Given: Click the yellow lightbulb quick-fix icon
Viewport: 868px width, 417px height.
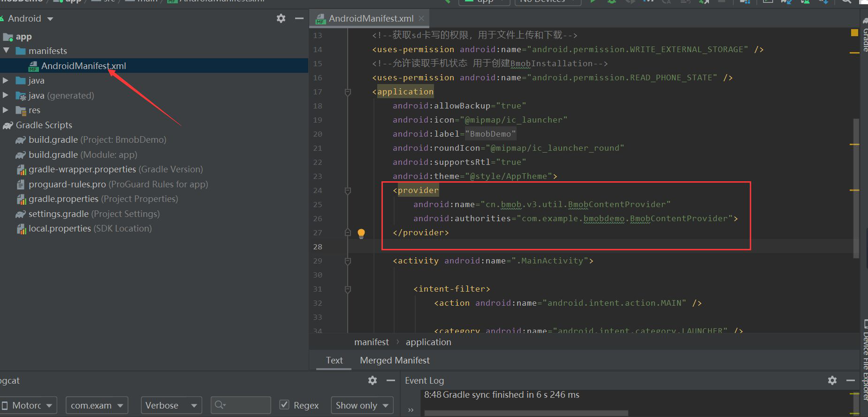Looking at the screenshot, I should tap(361, 233).
